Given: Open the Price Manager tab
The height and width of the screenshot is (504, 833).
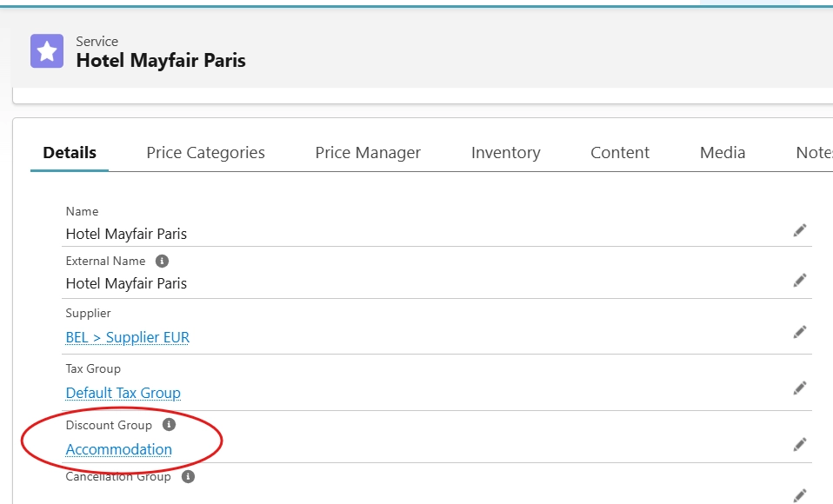Looking at the screenshot, I should [368, 153].
